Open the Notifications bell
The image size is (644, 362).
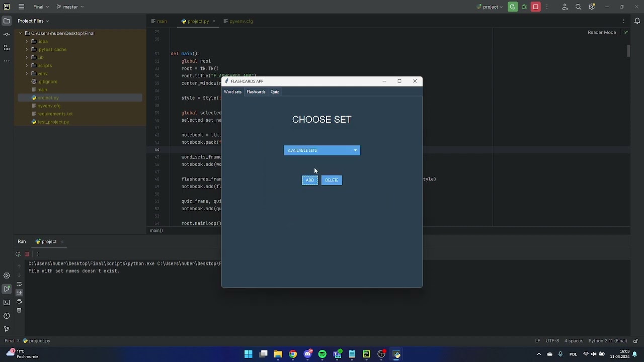(x=637, y=21)
